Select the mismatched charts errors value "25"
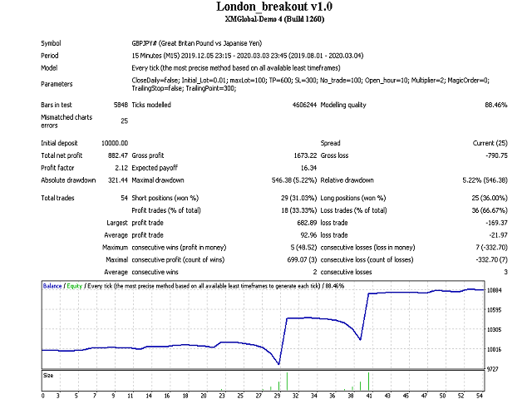532x399 pixels. [125, 121]
